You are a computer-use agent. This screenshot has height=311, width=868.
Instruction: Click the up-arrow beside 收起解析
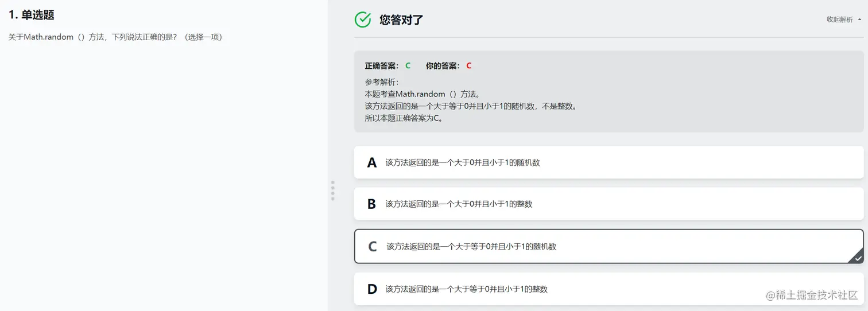tap(859, 20)
